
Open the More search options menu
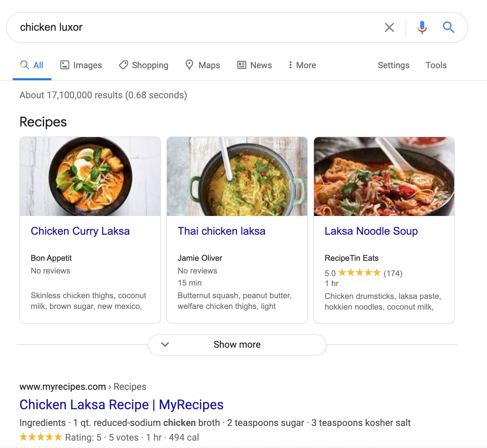pos(302,65)
